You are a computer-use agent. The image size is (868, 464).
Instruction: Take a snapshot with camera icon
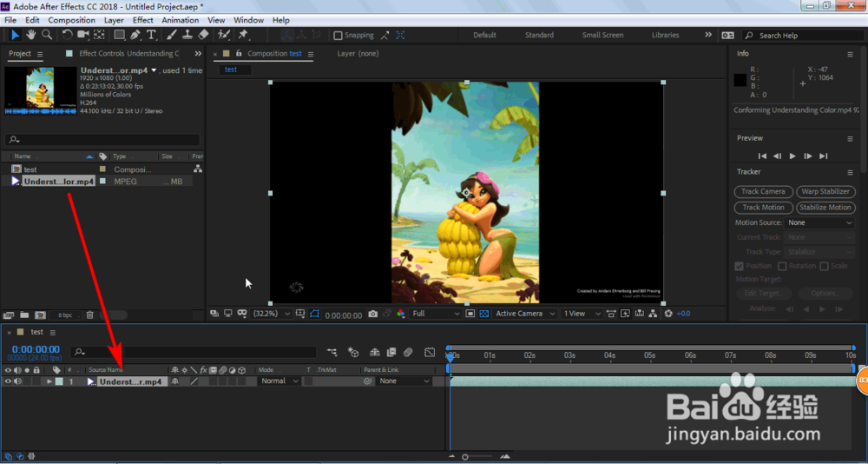pos(373,314)
